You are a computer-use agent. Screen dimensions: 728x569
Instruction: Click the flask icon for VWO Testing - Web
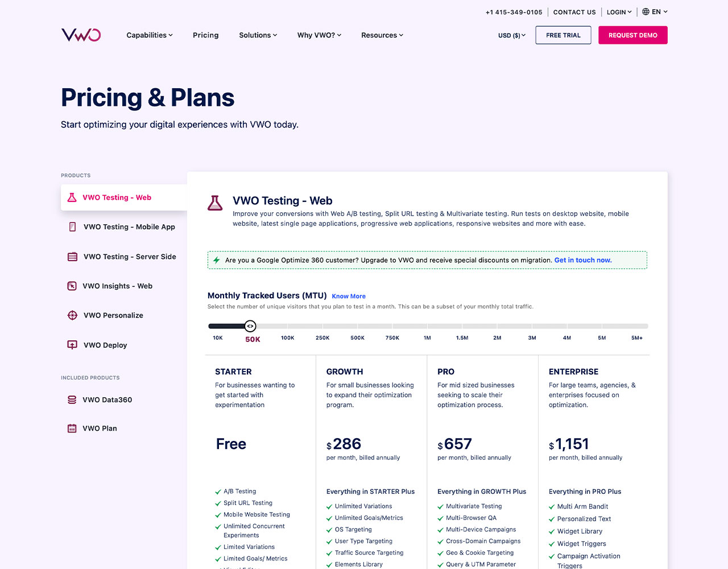(72, 197)
